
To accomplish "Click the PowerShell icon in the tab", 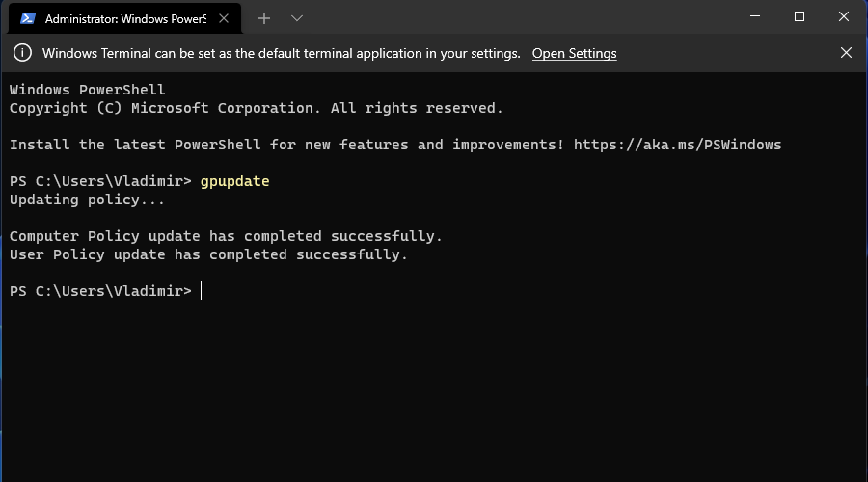I will pyautogui.click(x=28, y=18).
